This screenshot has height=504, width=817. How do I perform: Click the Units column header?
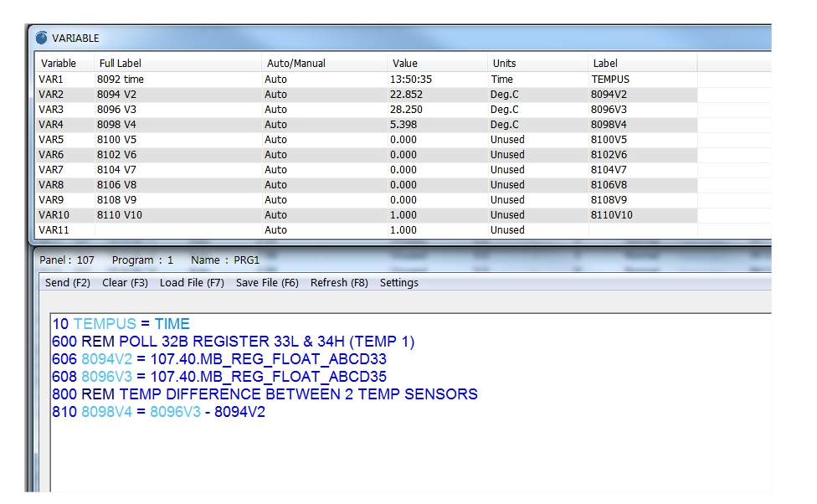coord(504,64)
